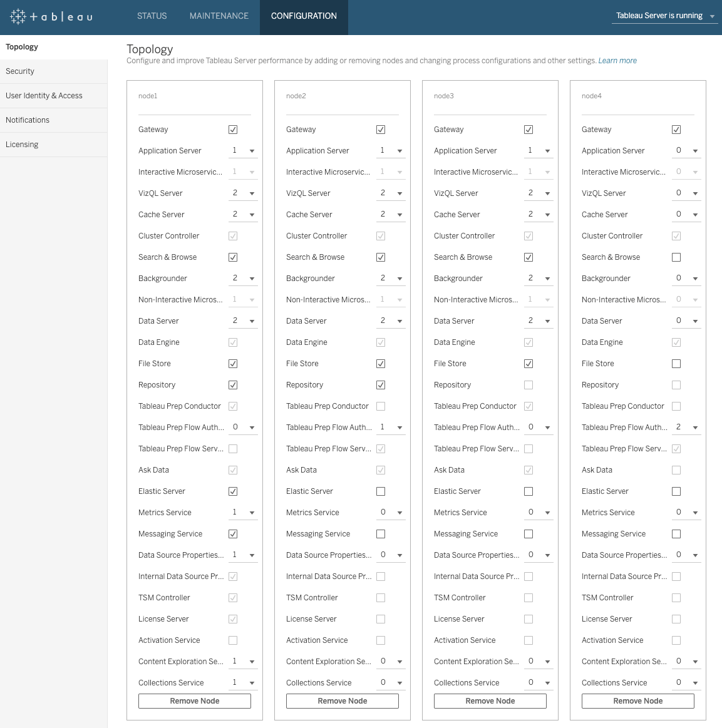This screenshot has width=722, height=728.
Task: Open Collections Service dropdown on node4
Action: (686, 682)
